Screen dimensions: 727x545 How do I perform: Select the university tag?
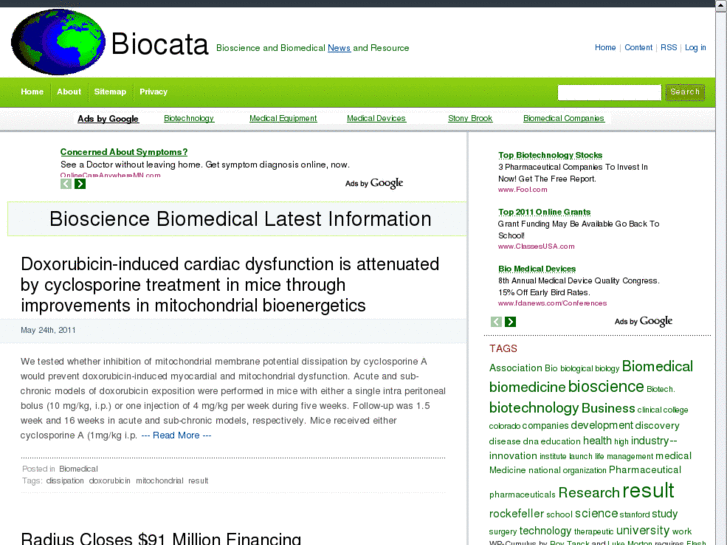point(643,530)
